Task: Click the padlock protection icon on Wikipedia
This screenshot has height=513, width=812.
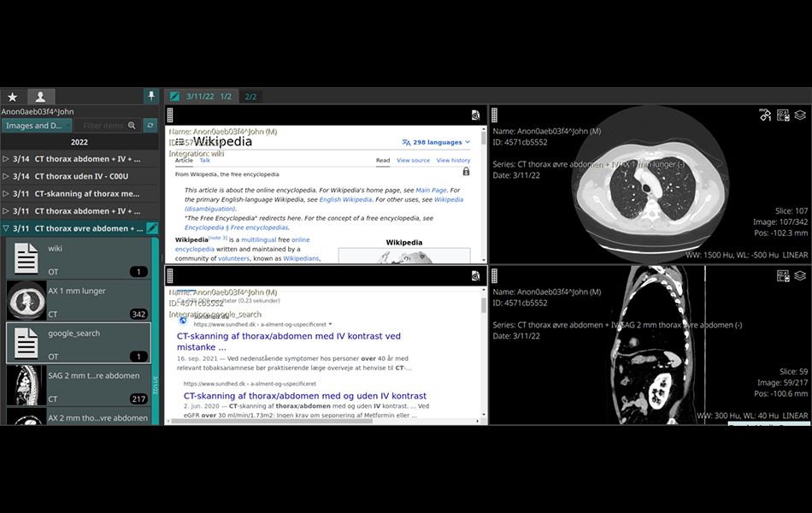Action: [466, 172]
